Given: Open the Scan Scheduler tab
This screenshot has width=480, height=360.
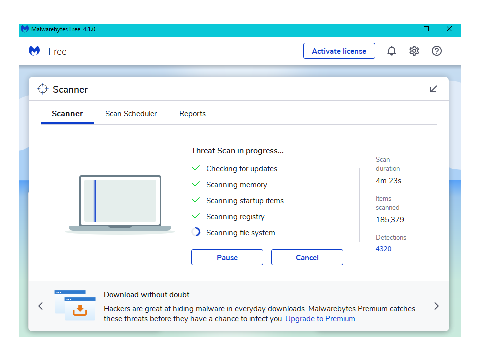Looking at the screenshot, I should click(131, 114).
